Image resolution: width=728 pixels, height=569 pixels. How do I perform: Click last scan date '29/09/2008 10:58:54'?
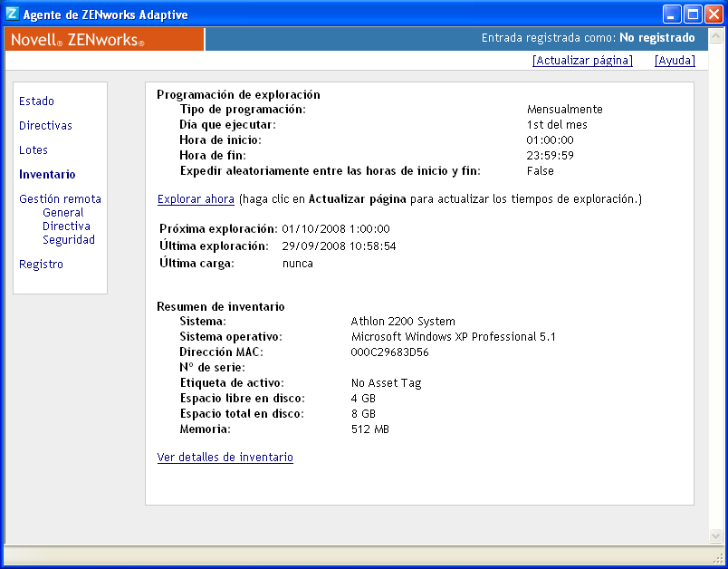tap(339, 246)
